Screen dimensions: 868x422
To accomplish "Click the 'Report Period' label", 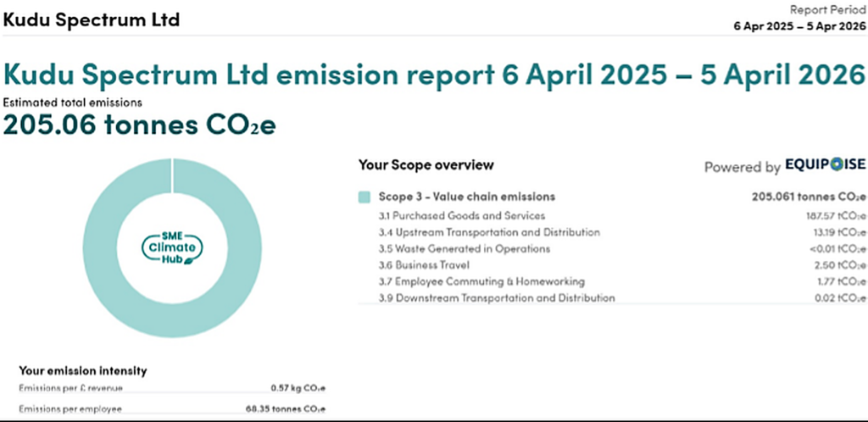I will pyautogui.click(x=827, y=10).
